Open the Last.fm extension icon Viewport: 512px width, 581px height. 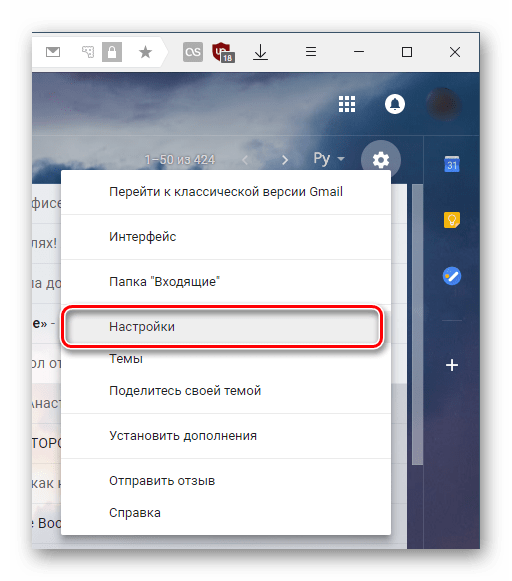click(x=193, y=52)
